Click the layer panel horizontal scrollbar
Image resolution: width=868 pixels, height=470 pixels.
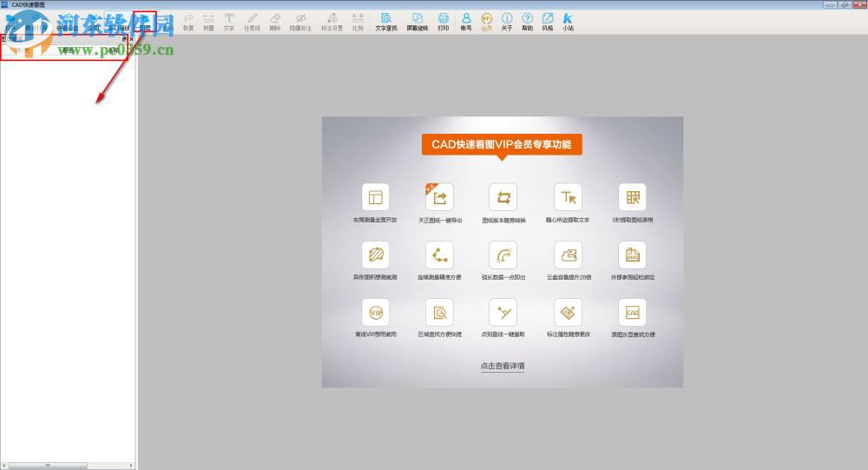click(x=48, y=466)
